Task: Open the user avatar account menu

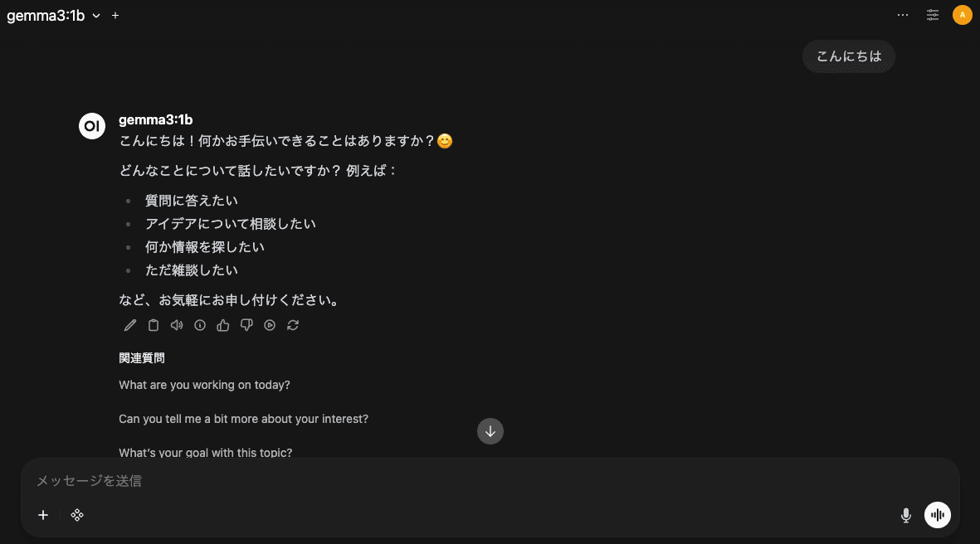Action: pos(962,15)
